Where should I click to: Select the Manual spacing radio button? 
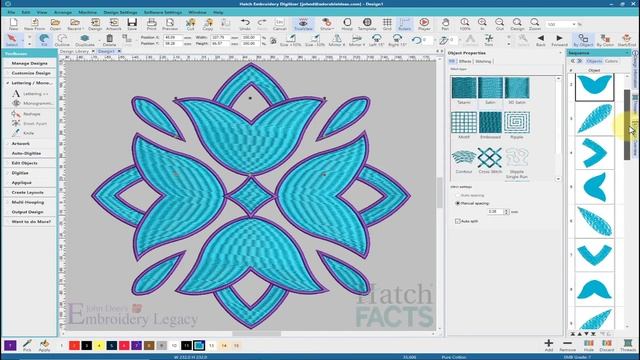point(458,203)
